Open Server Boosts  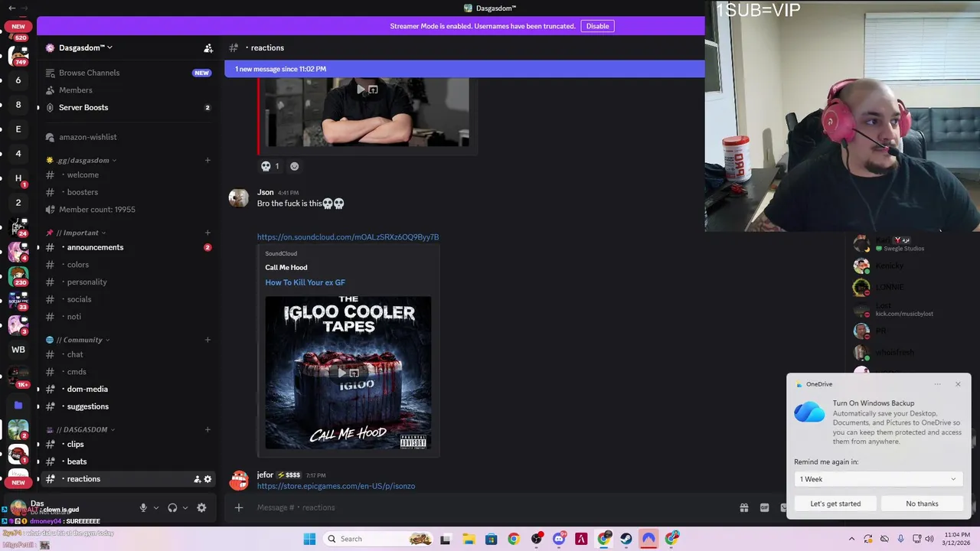click(127, 108)
